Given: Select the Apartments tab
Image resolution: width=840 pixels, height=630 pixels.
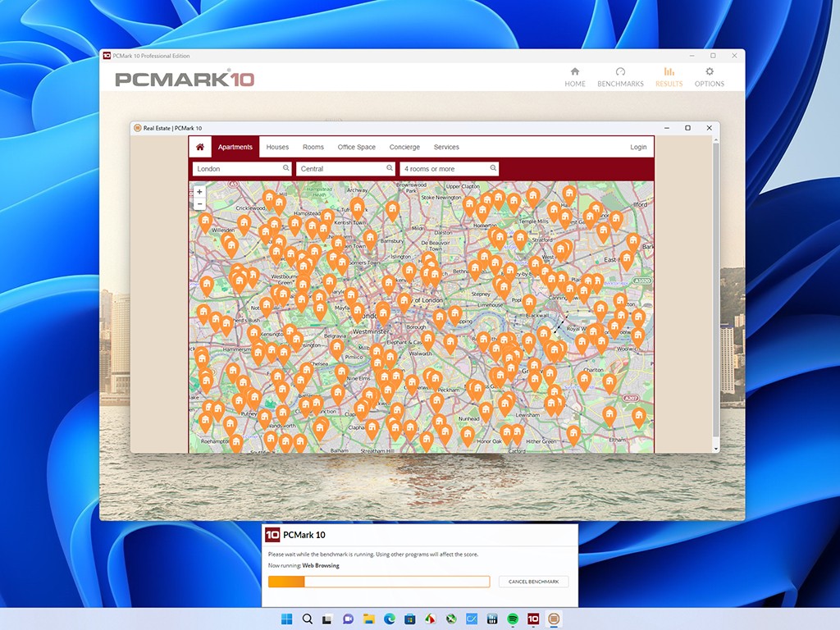Looking at the screenshot, I should [x=235, y=147].
